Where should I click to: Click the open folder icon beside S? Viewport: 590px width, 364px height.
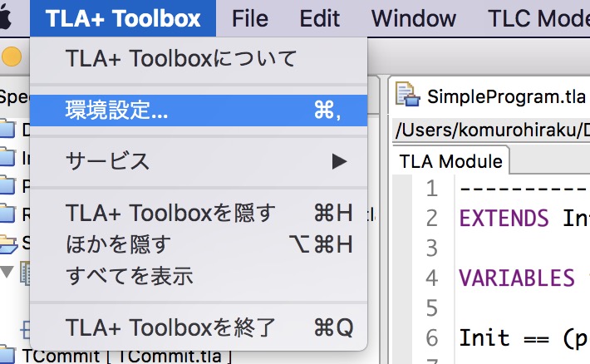[8, 243]
